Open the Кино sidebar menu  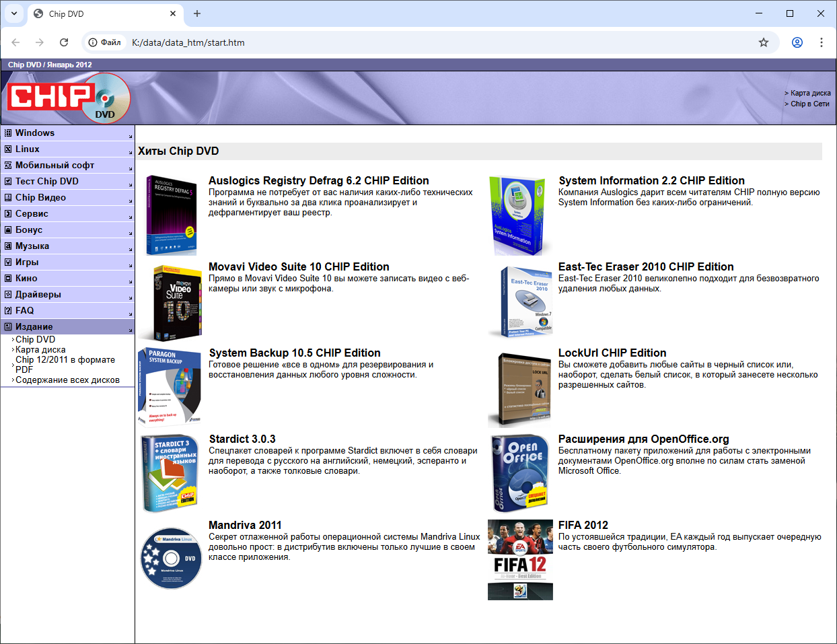(x=67, y=279)
